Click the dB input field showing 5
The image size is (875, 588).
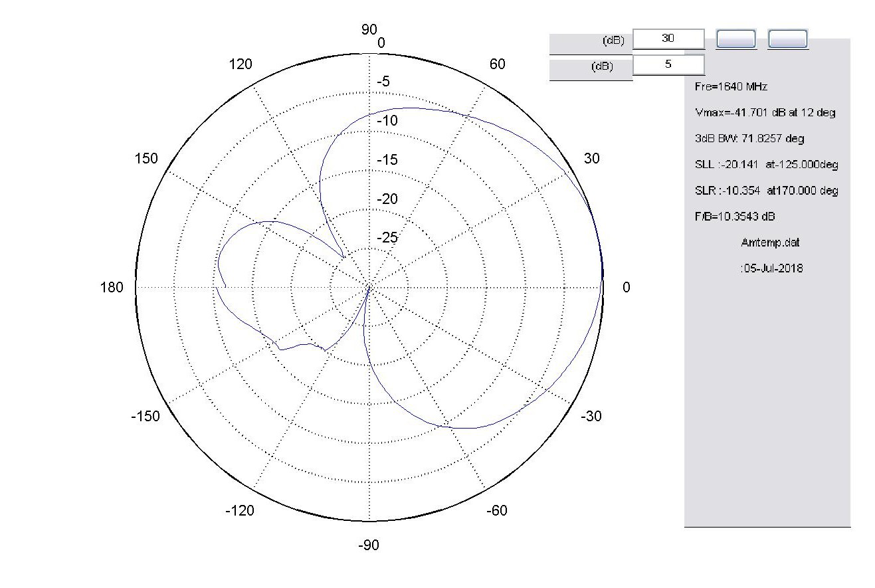click(668, 65)
